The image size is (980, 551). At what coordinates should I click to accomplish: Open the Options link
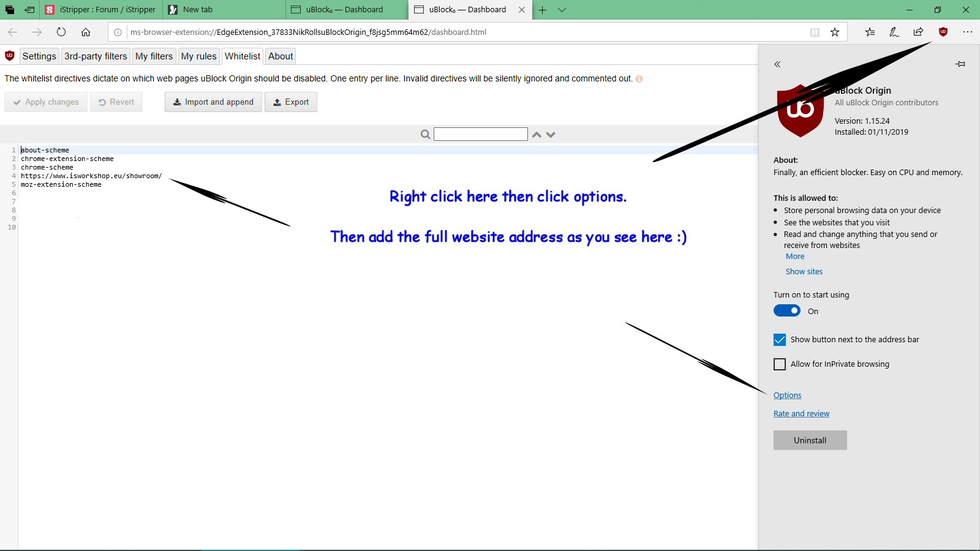click(x=787, y=395)
